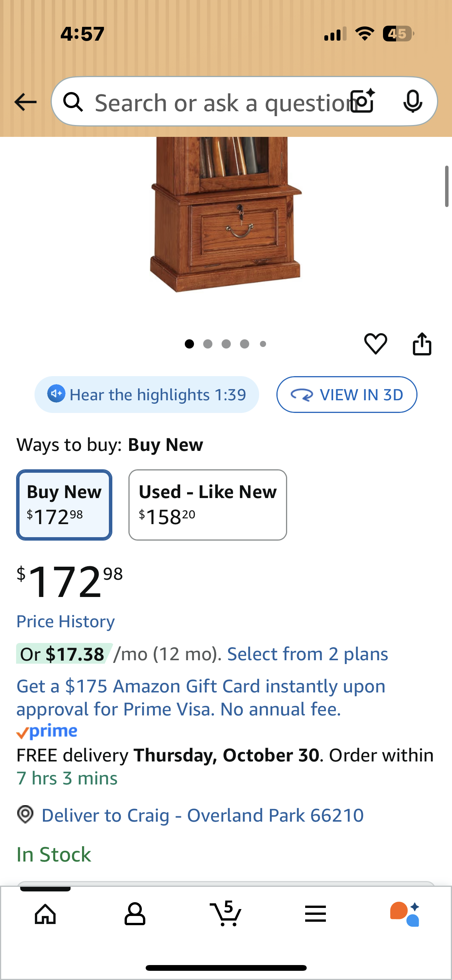
Task: Change delivery address for Craig
Action: click(202, 815)
